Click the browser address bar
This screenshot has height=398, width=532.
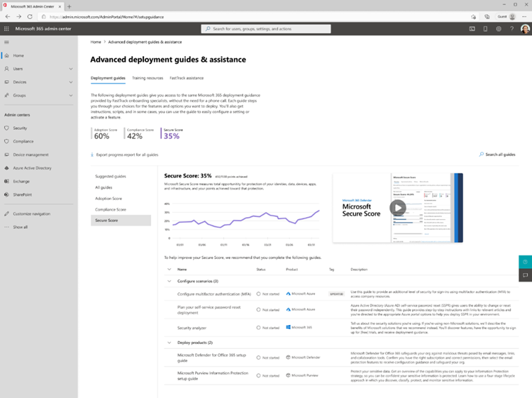pos(253,16)
